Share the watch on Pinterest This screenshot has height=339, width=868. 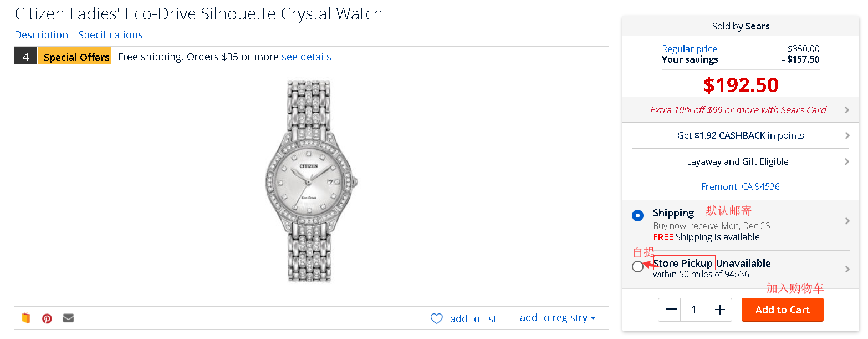47,318
